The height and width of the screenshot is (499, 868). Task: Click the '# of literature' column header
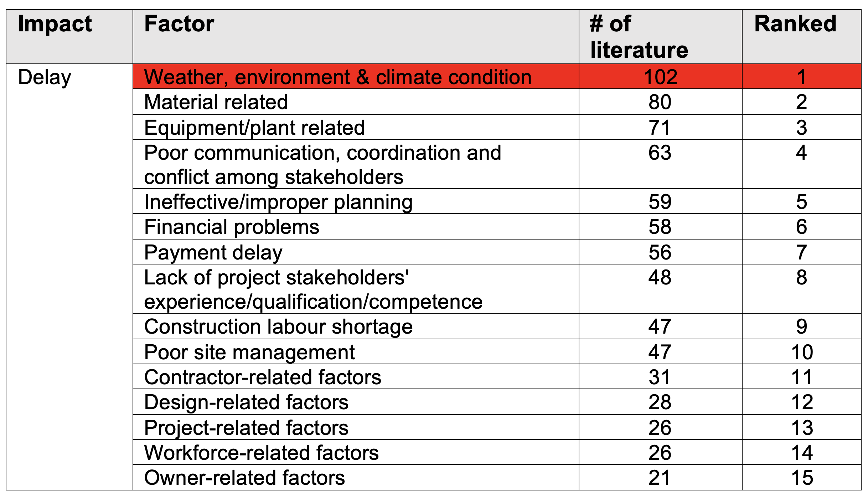[639, 37]
